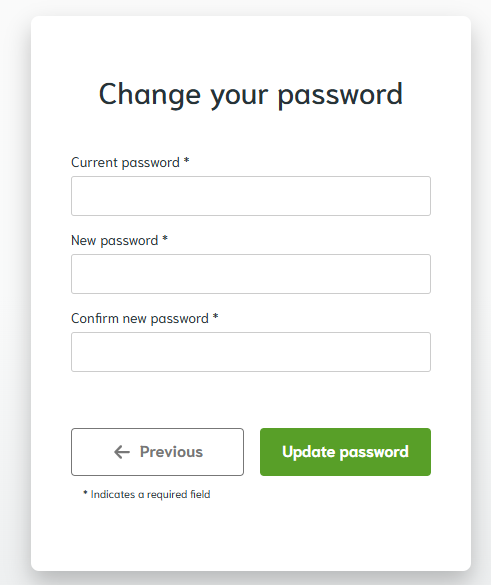Focus the Current password input box
Viewport: 491px width, 585px height.
(251, 196)
